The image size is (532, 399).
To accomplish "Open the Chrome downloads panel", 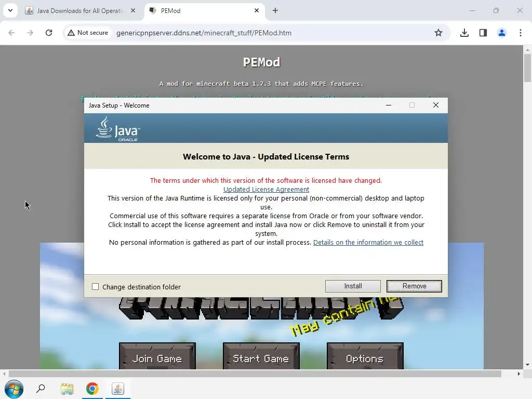I will coord(464,33).
